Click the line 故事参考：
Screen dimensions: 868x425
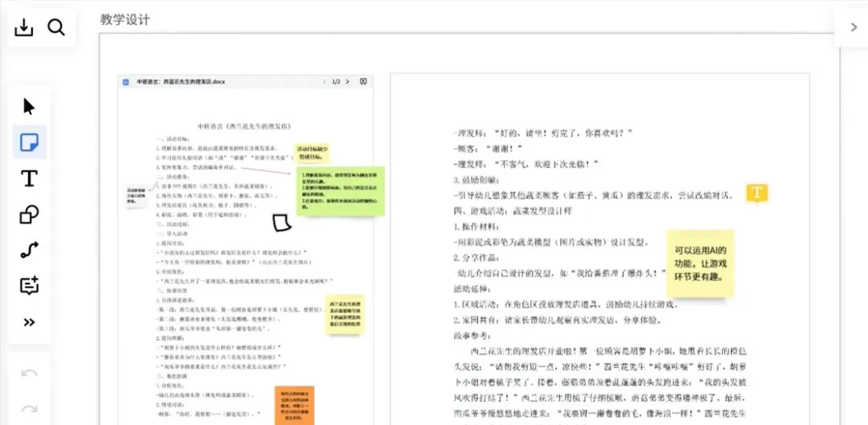pos(473,335)
